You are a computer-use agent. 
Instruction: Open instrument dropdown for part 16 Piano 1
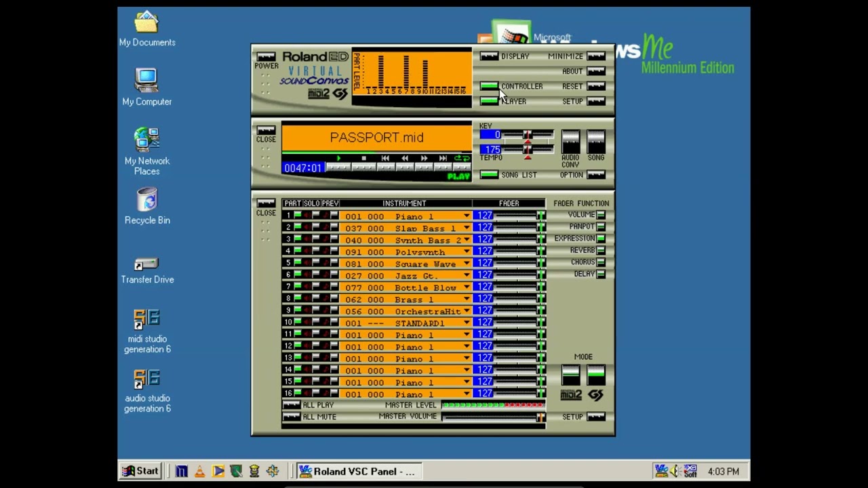coord(467,394)
